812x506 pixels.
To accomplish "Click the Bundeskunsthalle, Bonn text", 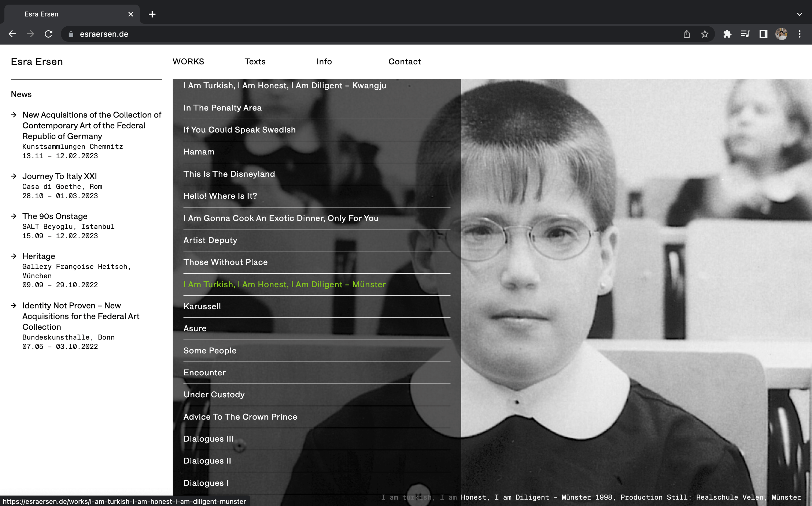I will click(x=68, y=337).
